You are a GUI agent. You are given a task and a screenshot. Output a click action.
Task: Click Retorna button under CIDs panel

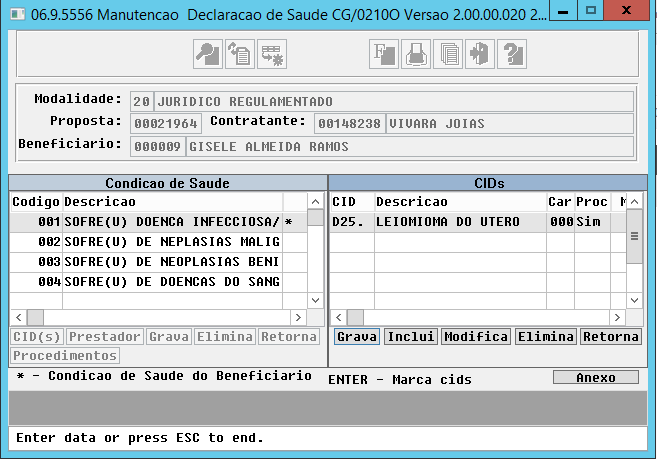pyautogui.click(x=611, y=337)
